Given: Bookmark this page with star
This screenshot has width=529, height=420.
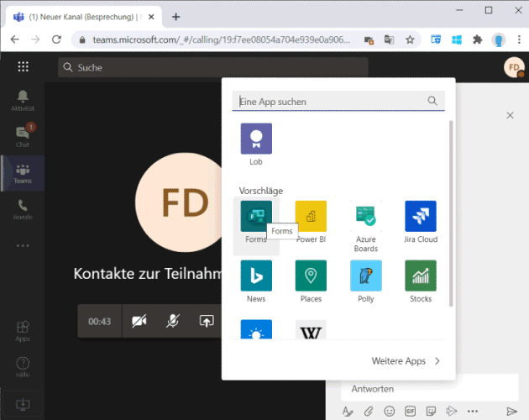Looking at the screenshot, I should (x=410, y=39).
